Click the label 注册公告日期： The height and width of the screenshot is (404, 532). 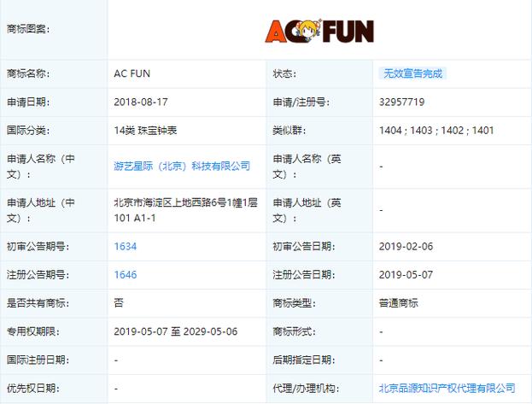(304, 275)
